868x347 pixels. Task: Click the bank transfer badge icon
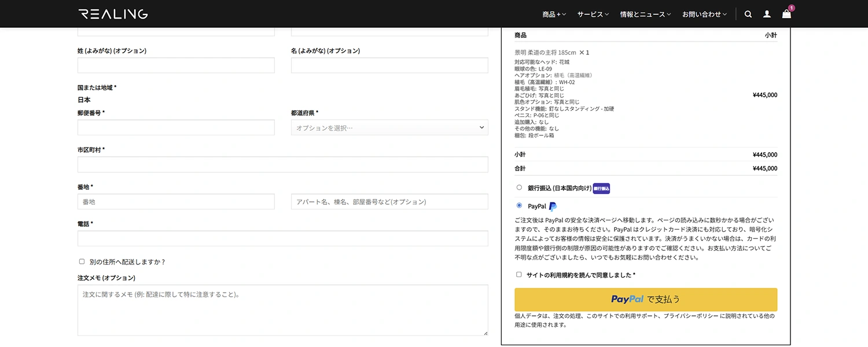pyautogui.click(x=601, y=189)
